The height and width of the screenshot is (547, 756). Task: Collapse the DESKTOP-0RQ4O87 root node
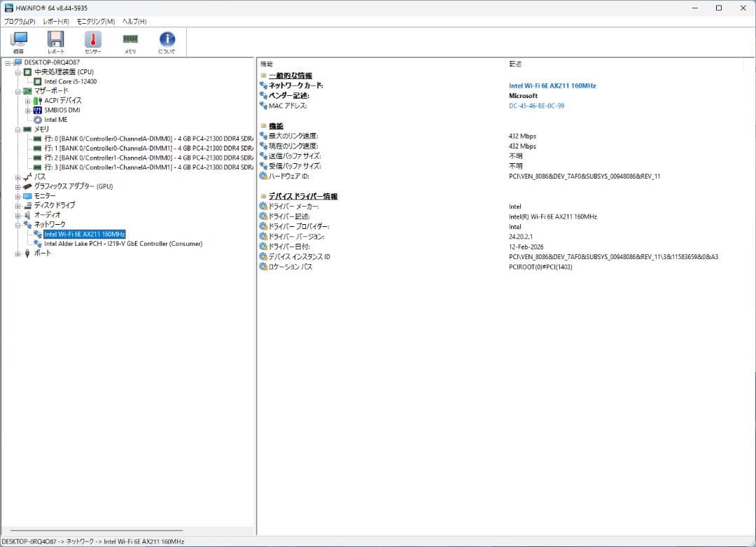pyautogui.click(x=8, y=63)
